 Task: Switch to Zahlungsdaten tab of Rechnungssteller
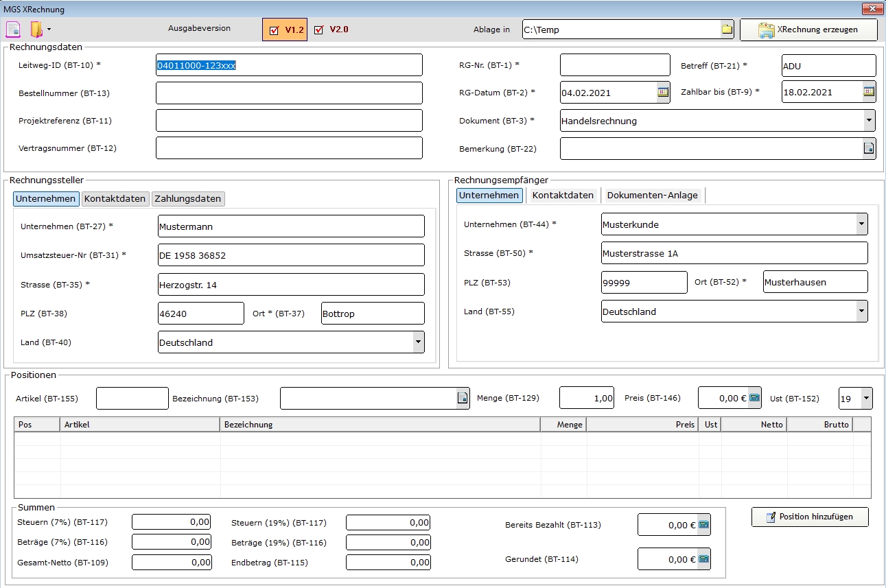[x=188, y=199]
